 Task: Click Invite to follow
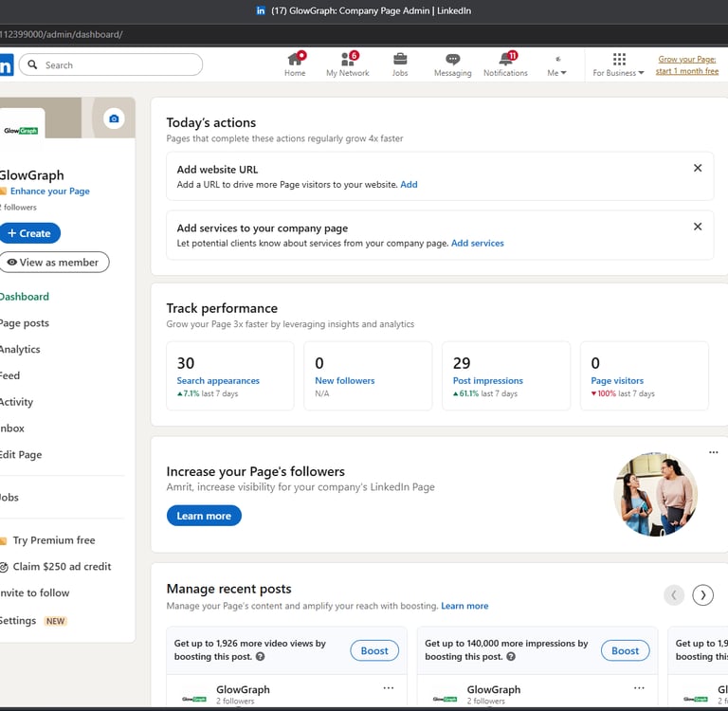coord(35,593)
